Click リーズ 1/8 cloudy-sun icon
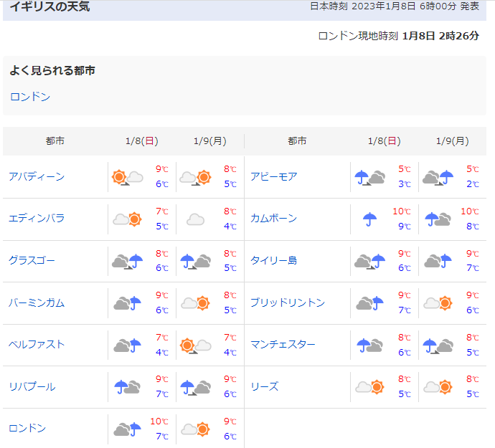 tap(370, 387)
